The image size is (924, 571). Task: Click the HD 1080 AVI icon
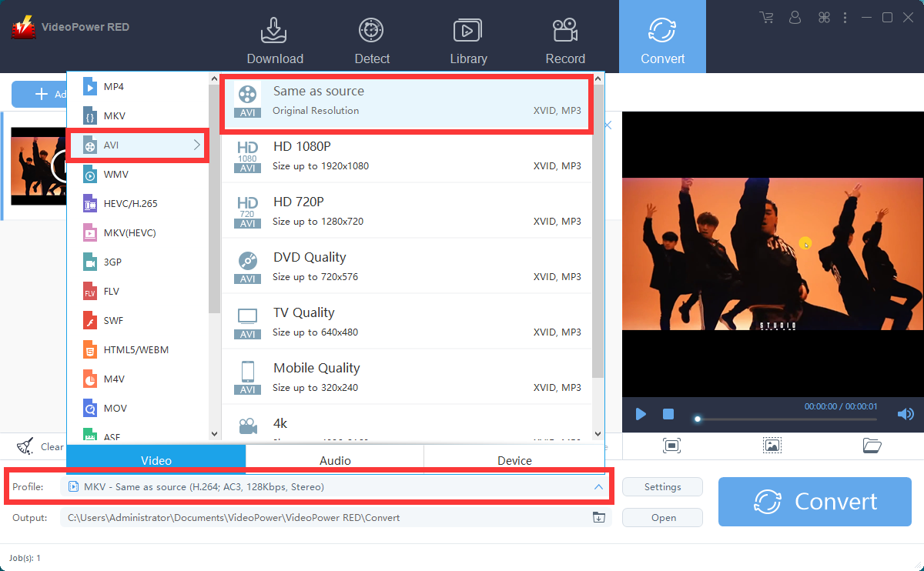pyautogui.click(x=247, y=157)
